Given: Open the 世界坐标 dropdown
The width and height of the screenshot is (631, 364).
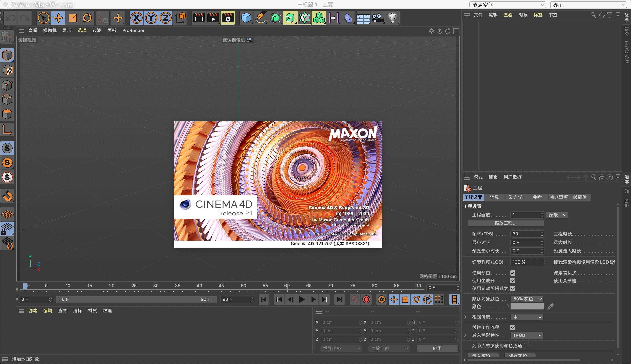Looking at the screenshot, I should click(341, 348).
